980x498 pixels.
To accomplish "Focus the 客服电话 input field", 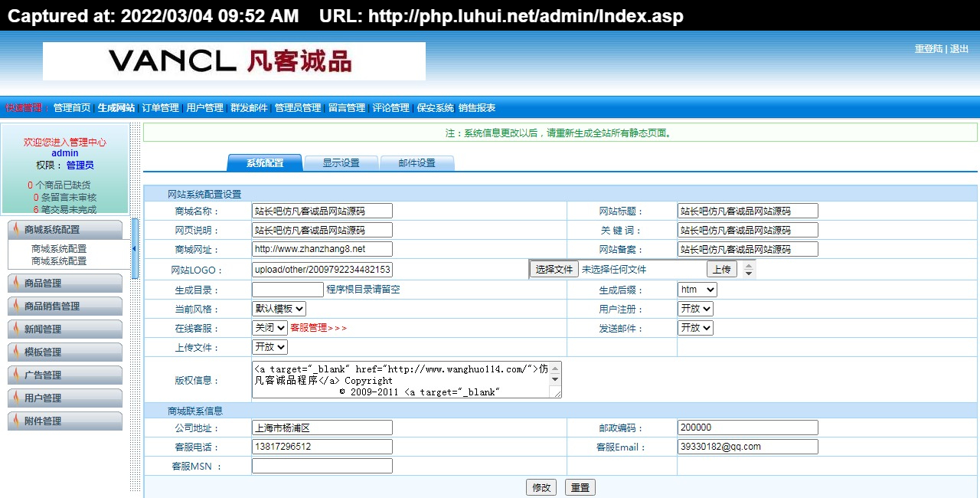I will click(322, 447).
